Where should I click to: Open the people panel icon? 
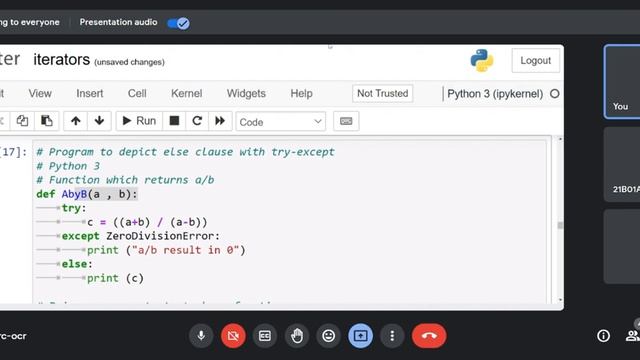pos(632,336)
